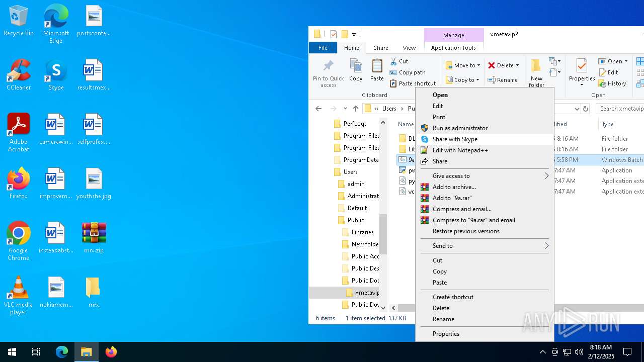Select ProgramData in navigation tree
This screenshot has height=362, width=644.
pos(356,160)
